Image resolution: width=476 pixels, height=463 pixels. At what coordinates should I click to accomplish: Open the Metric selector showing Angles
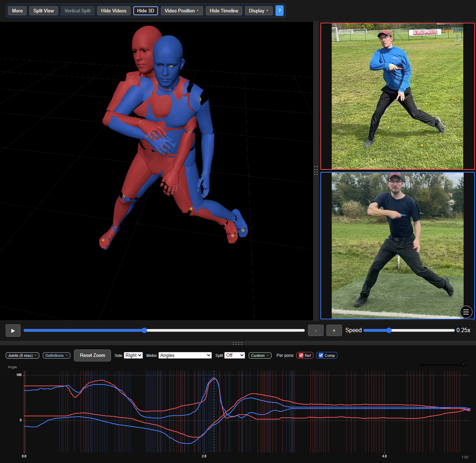click(x=185, y=355)
